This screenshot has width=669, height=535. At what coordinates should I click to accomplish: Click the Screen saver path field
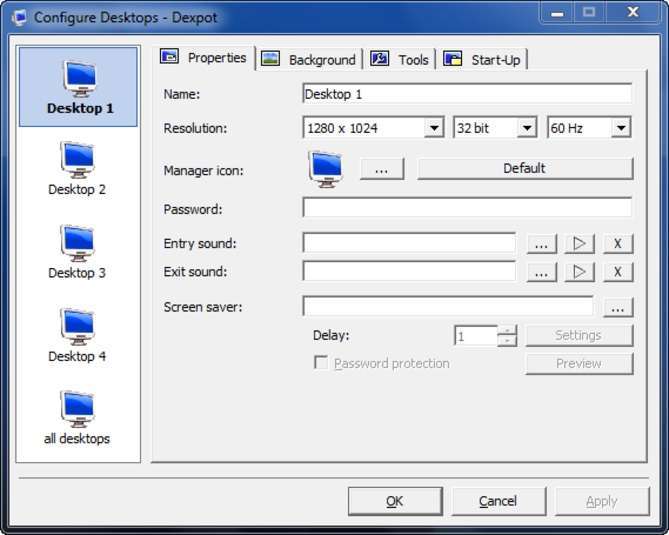pyautogui.click(x=448, y=306)
